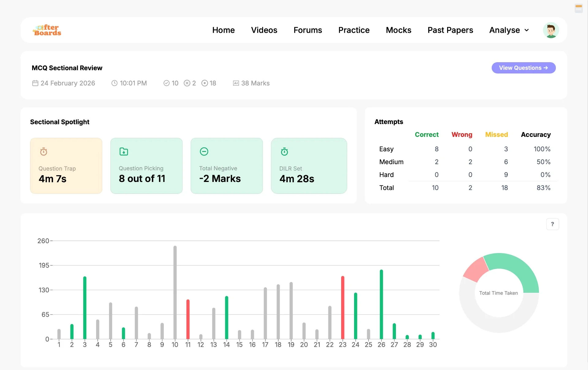Select the Question Trap 4m 7s card
This screenshot has height=370, width=588.
66,166
